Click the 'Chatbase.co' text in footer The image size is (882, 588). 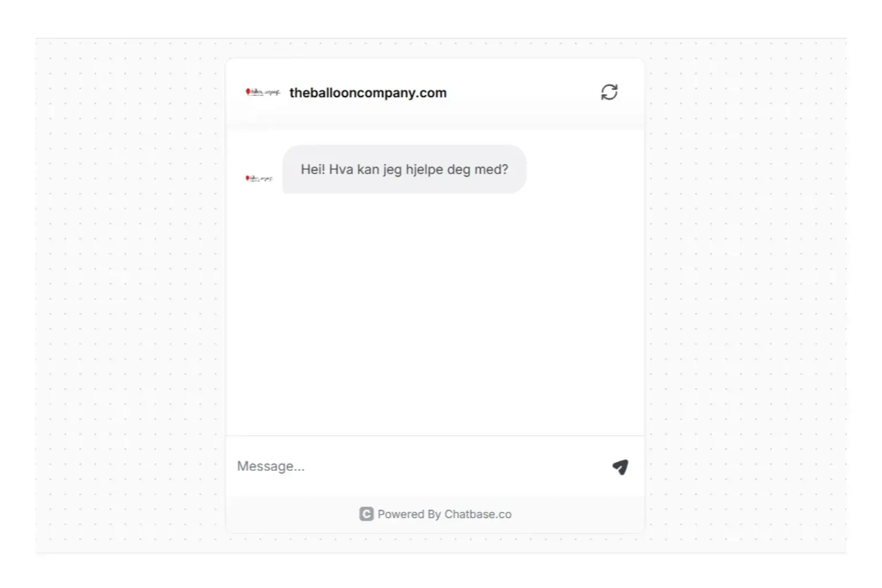click(x=478, y=514)
